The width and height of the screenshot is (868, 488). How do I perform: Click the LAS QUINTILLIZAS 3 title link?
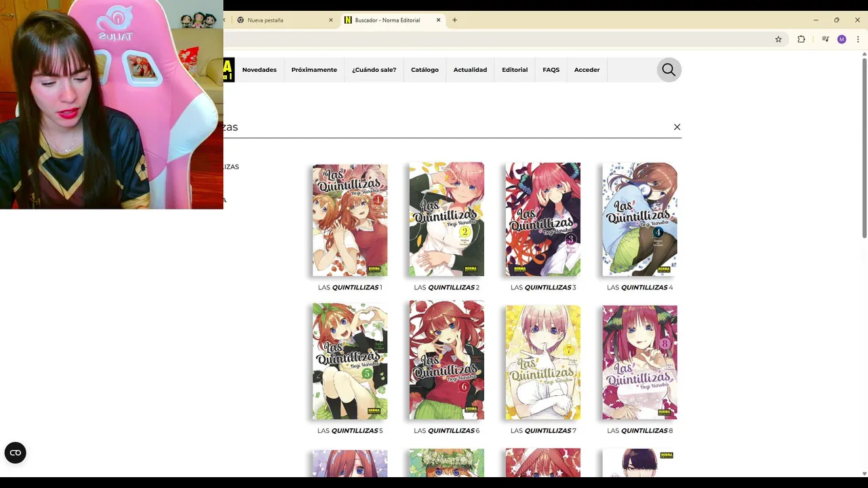point(543,287)
